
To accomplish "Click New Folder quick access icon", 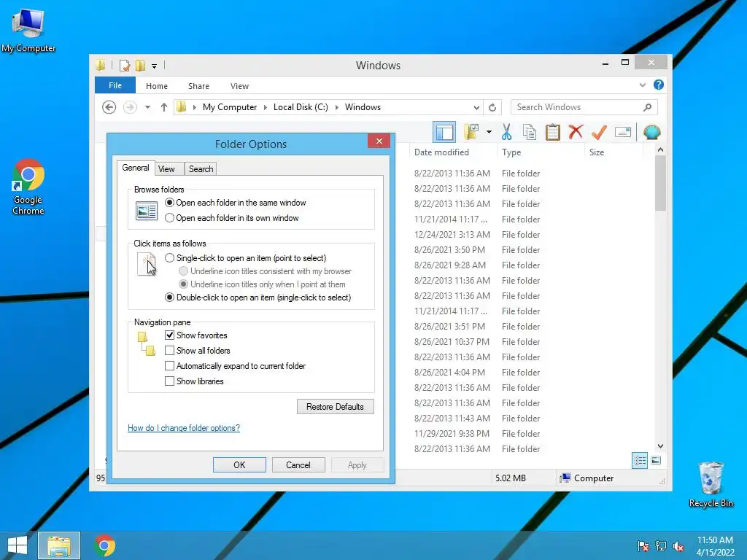I will tap(140, 65).
